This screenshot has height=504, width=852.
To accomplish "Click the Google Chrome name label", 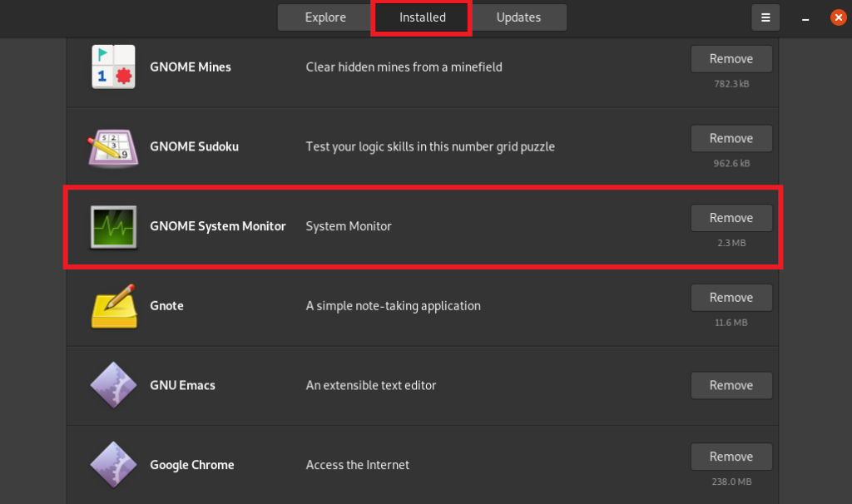I will coord(192,465).
